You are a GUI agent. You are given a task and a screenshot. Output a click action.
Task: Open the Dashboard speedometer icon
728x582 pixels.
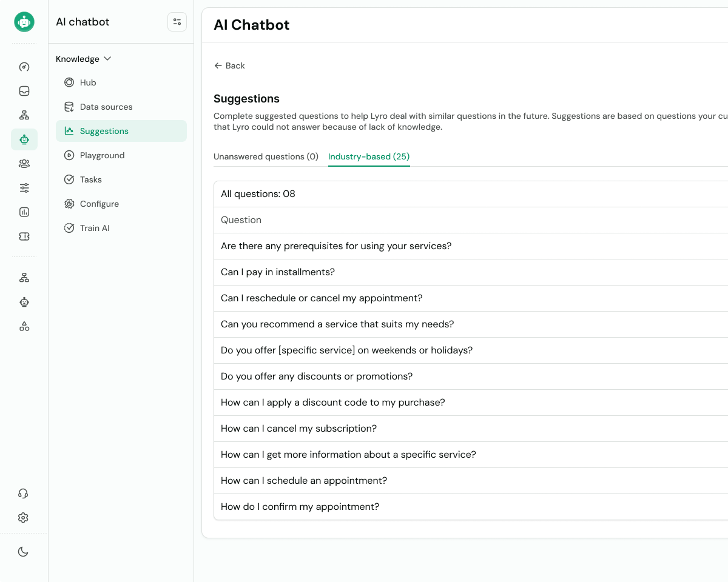click(24, 67)
